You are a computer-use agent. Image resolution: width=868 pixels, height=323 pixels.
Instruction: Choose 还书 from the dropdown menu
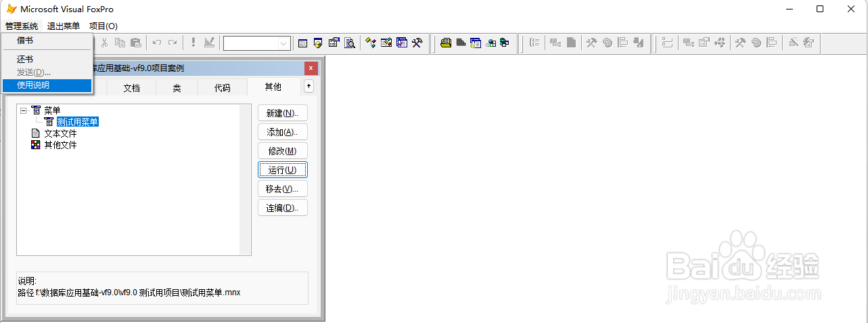pos(47,60)
